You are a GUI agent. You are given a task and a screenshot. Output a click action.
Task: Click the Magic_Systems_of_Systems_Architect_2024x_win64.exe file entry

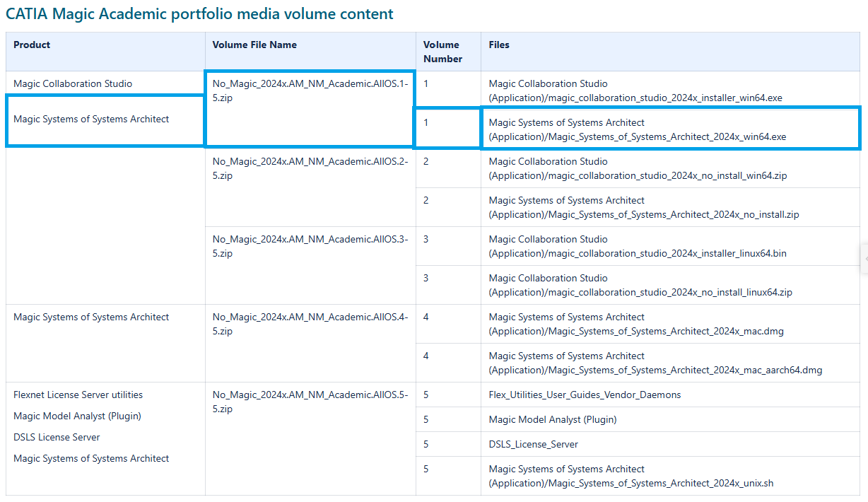click(638, 129)
